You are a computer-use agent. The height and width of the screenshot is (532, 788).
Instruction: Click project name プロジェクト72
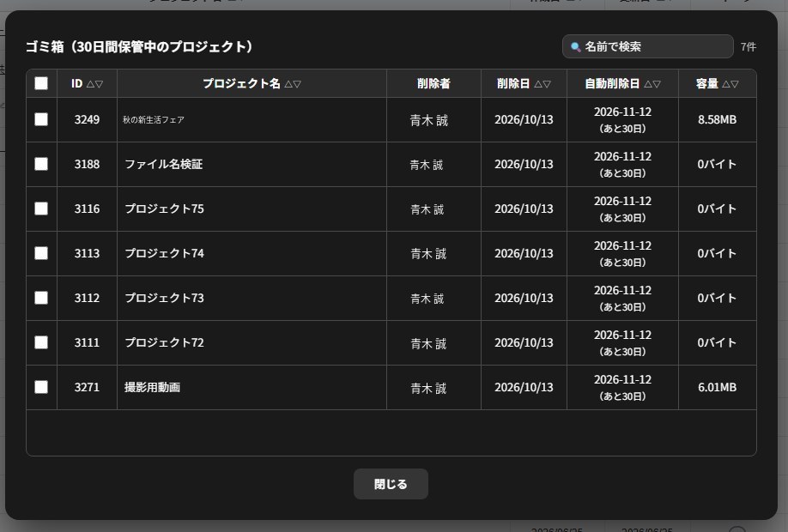click(164, 342)
